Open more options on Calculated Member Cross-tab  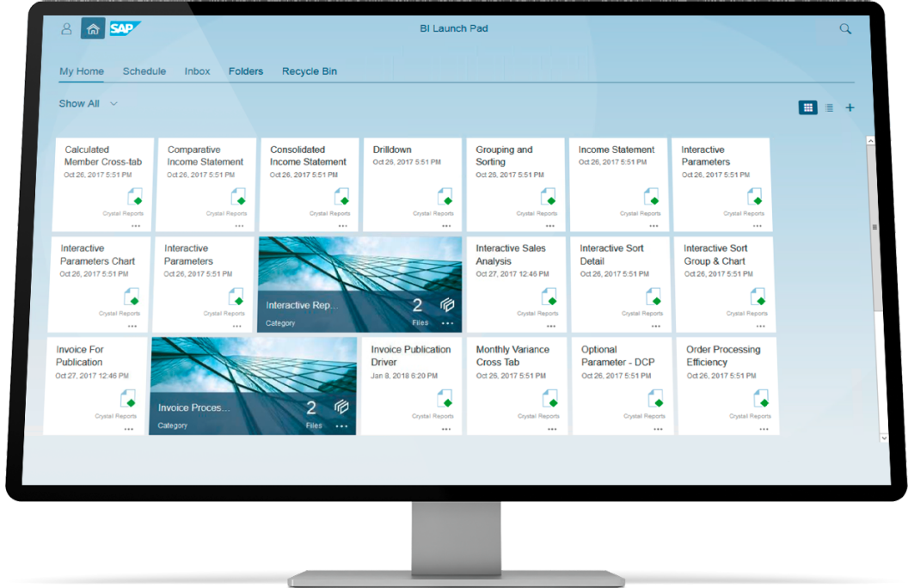point(136,226)
